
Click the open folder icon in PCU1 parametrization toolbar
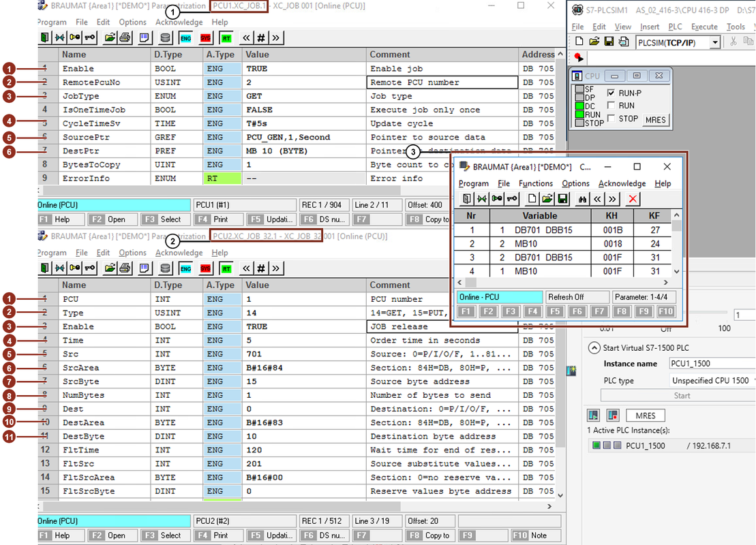click(110, 37)
